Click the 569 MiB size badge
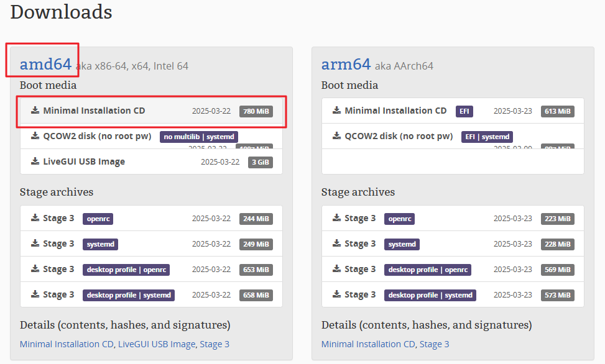The image size is (605, 364). click(558, 270)
